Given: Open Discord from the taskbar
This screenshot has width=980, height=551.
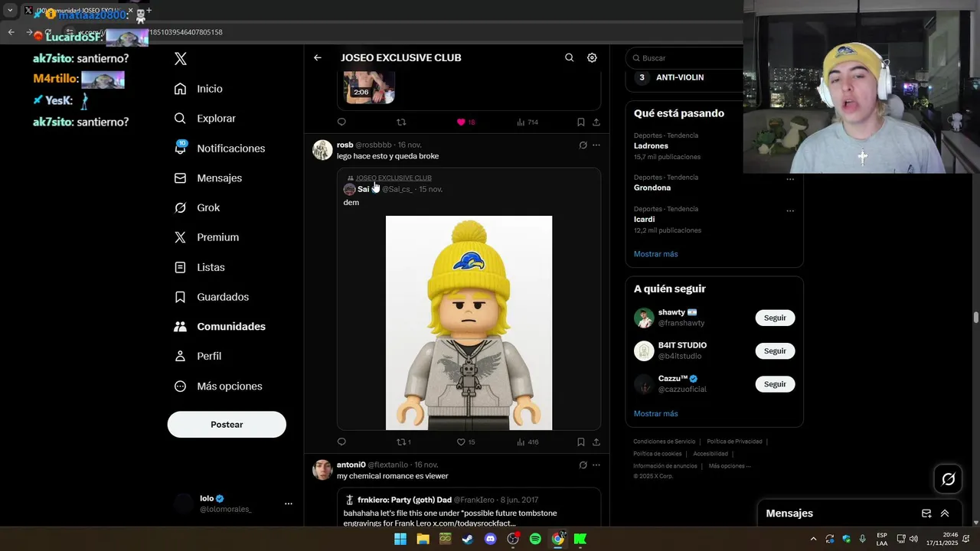Looking at the screenshot, I should pos(491,539).
